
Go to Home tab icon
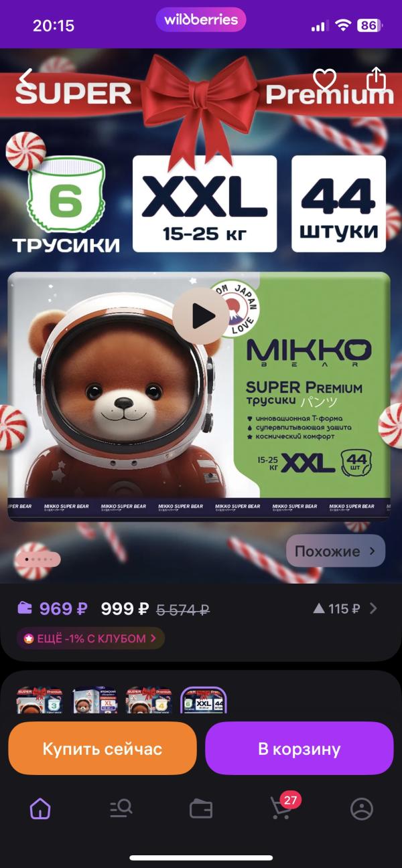tap(40, 809)
